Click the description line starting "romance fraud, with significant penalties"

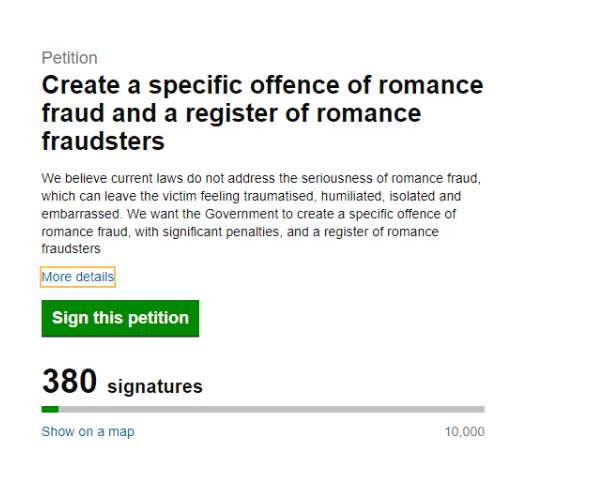coord(240,232)
